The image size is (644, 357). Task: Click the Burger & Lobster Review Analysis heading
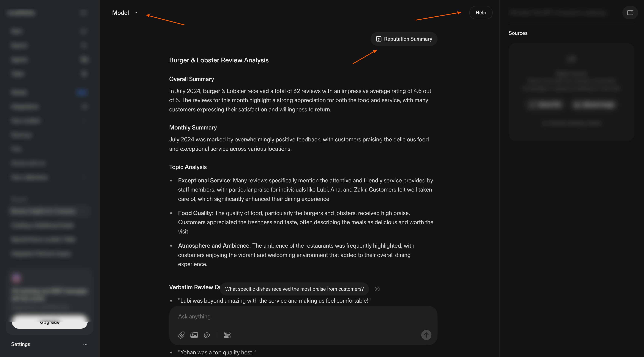[x=219, y=60]
